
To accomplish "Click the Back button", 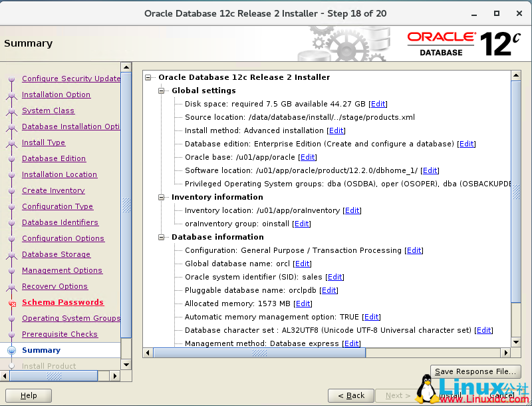I will [x=350, y=395].
